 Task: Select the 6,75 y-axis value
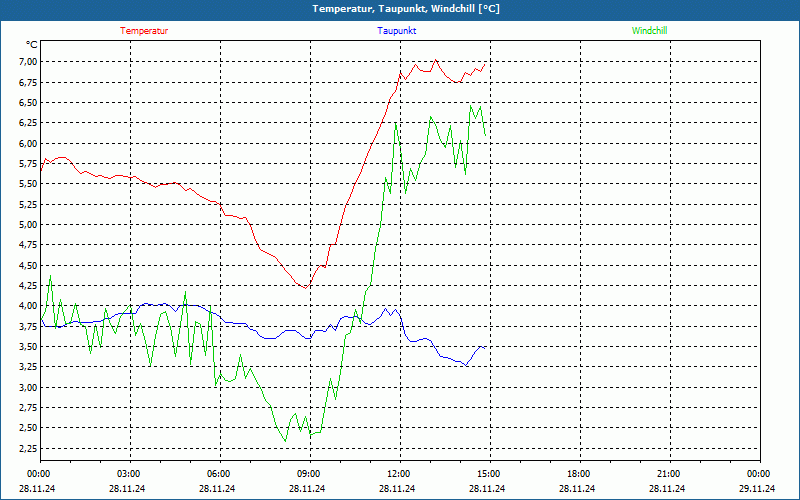coord(29,82)
